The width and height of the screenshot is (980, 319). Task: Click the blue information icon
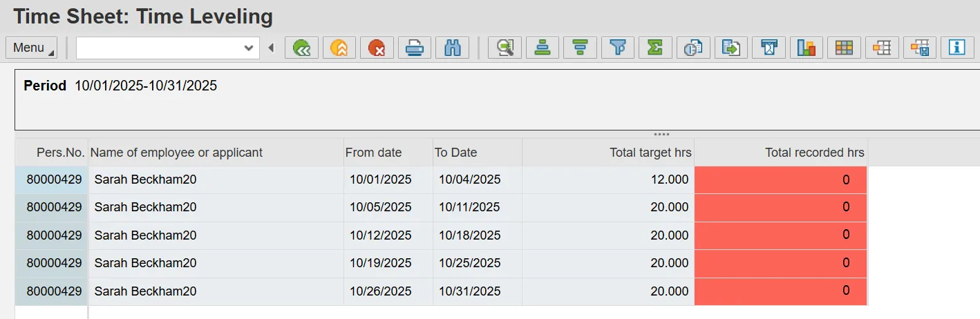(x=957, y=48)
